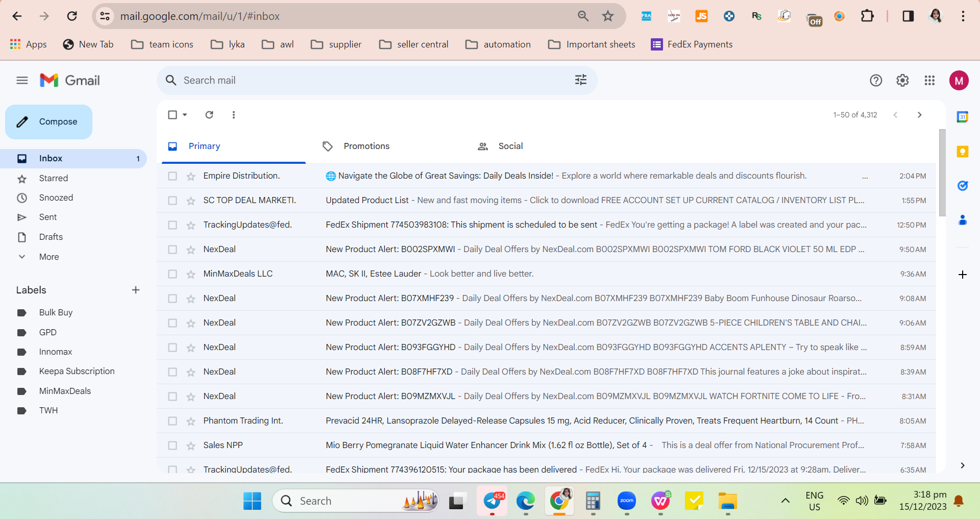Open MinMaxDeals label

(73, 391)
